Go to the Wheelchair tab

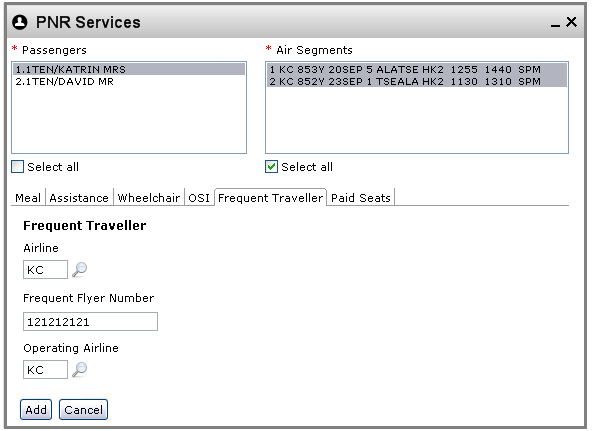click(149, 198)
